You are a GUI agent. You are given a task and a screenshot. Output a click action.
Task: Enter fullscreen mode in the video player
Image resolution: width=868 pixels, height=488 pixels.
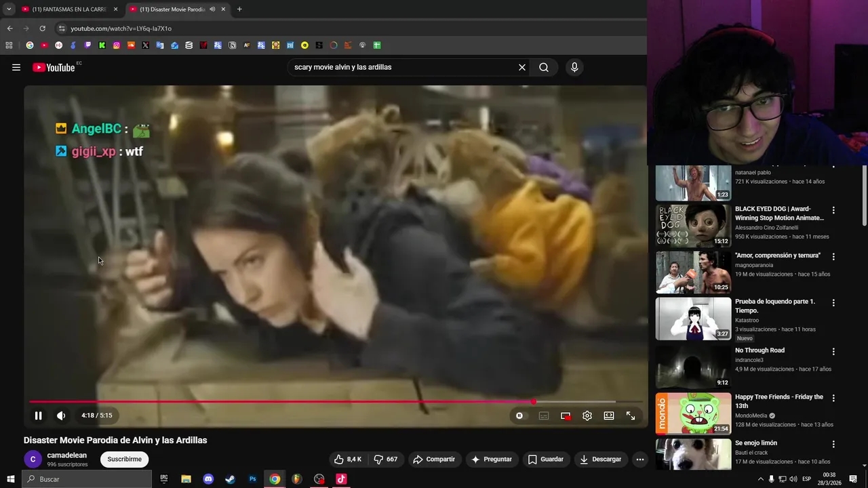click(631, 415)
